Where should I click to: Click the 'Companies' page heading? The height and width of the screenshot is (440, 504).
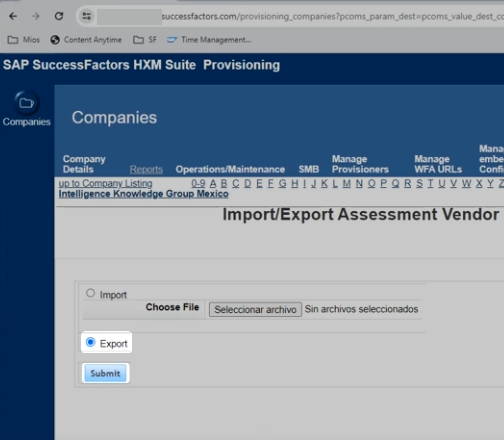(114, 117)
